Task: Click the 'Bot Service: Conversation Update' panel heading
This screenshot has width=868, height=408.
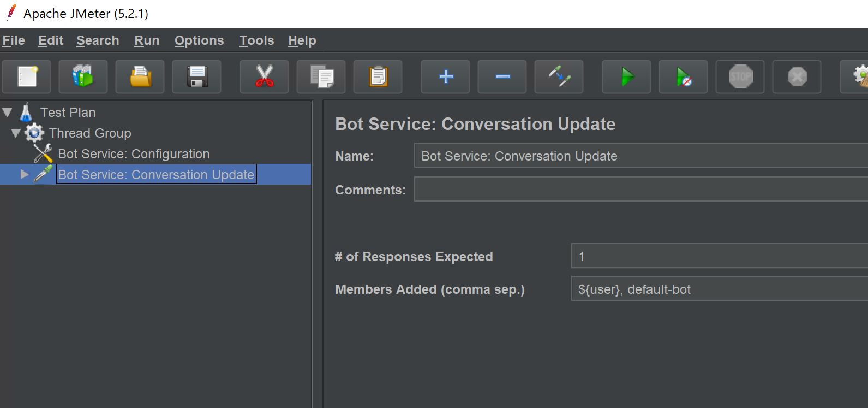Action: point(475,124)
